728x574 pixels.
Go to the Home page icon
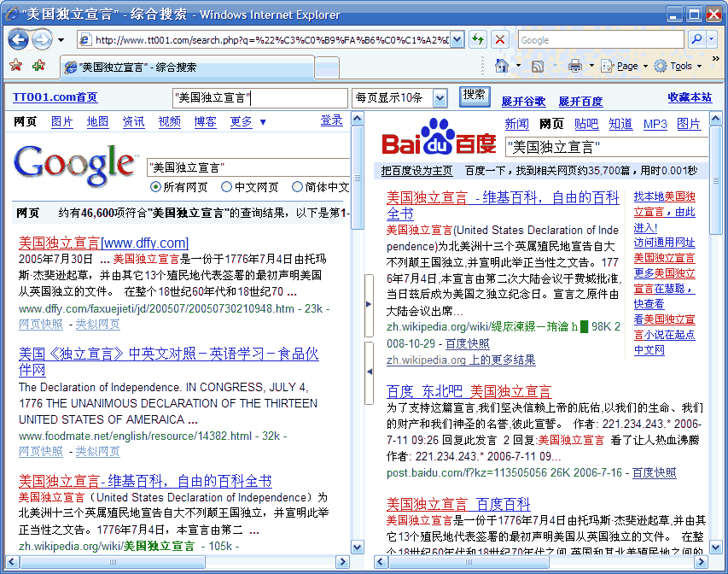point(502,66)
